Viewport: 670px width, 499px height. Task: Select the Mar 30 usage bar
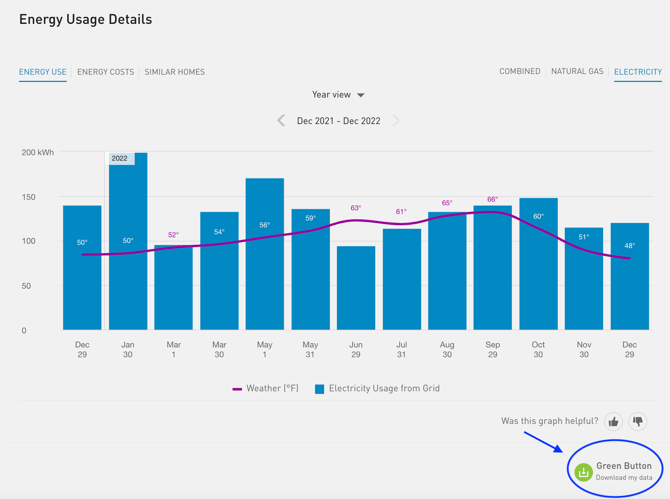(x=219, y=271)
